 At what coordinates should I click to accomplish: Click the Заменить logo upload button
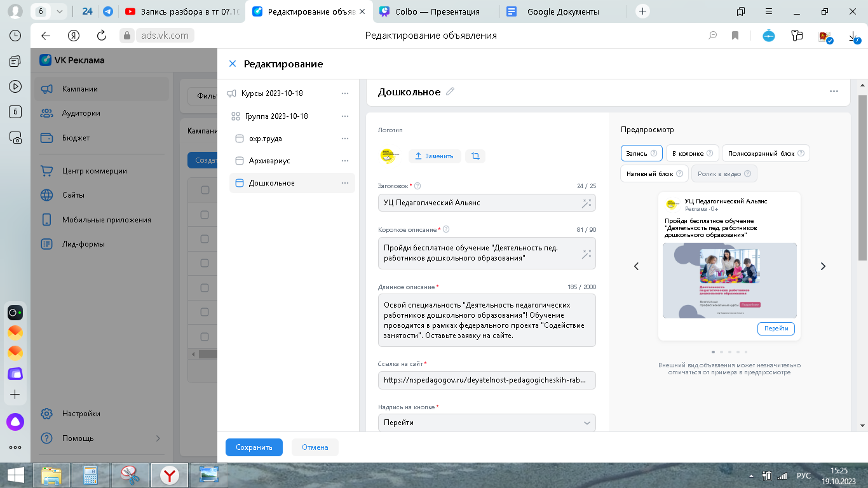coord(435,156)
